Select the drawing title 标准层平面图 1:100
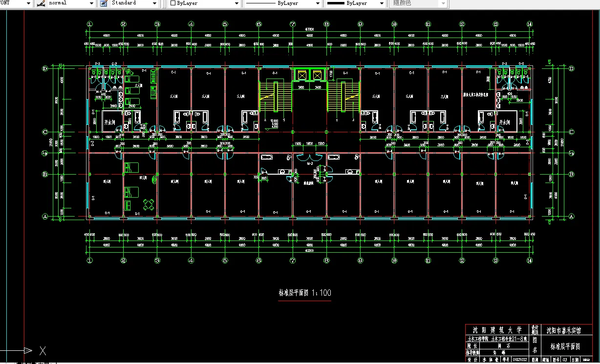This screenshot has height=364, width=600. (305, 293)
